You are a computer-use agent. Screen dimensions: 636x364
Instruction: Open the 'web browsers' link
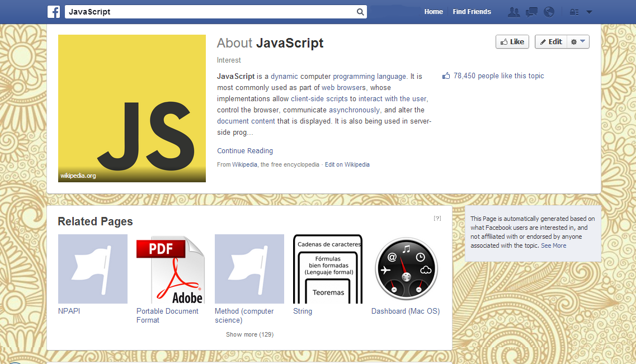click(343, 88)
